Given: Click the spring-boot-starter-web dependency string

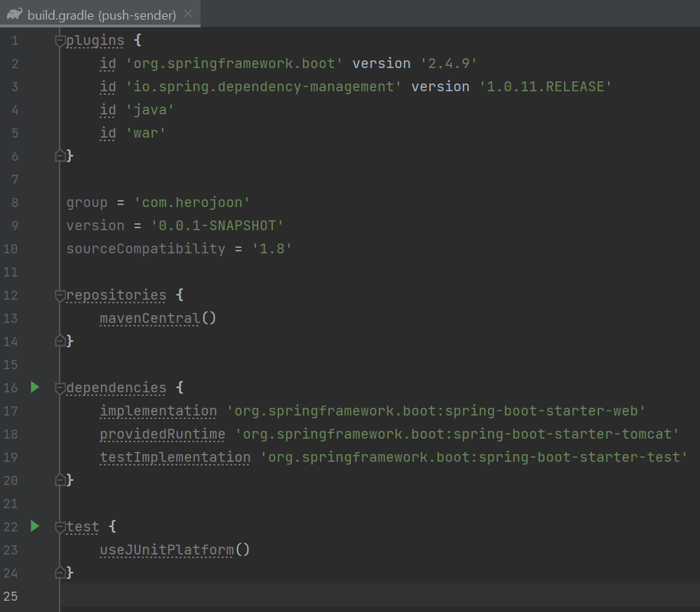Looking at the screenshot, I should pos(436,411).
